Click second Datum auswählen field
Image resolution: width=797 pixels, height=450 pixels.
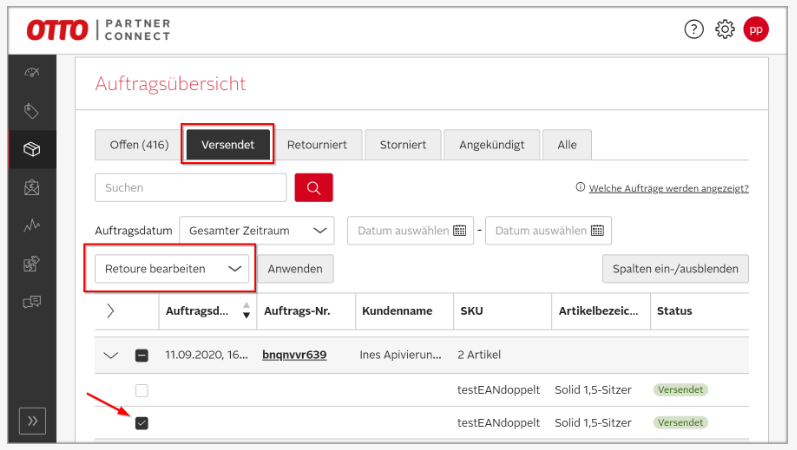(548, 230)
